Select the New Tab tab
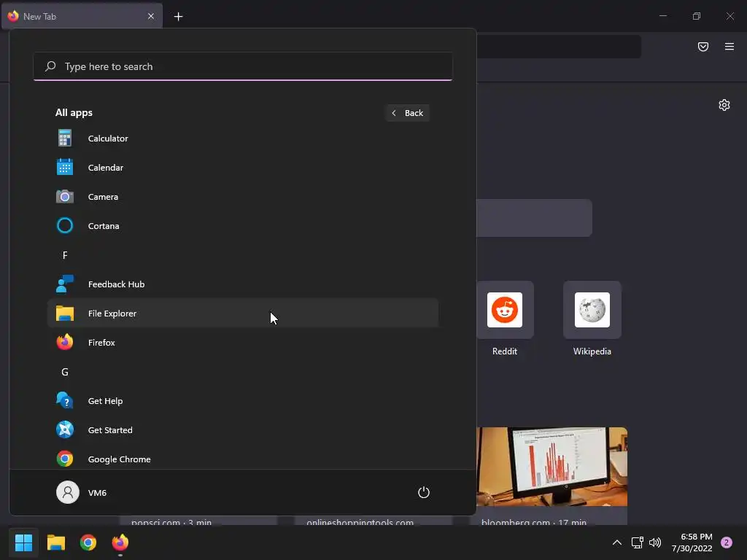The image size is (747, 560). click(82, 16)
